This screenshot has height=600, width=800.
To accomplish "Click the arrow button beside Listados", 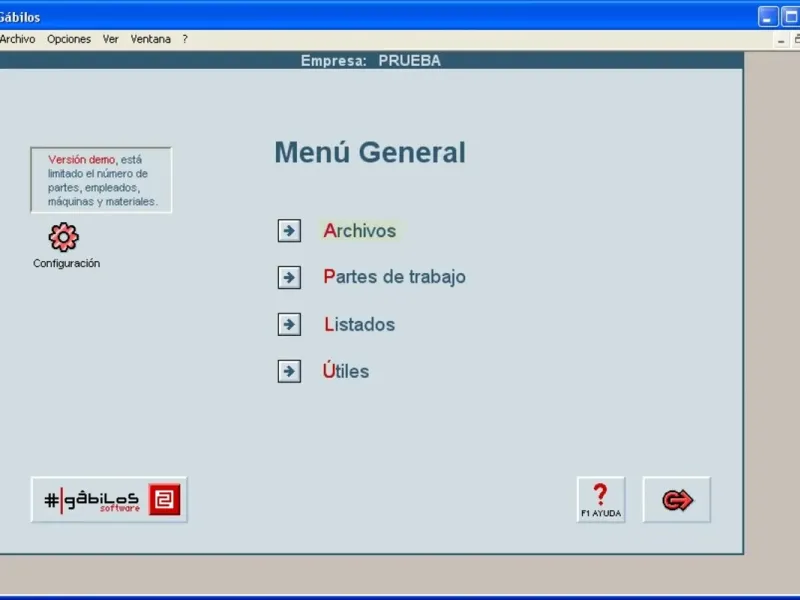I will pos(289,324).
